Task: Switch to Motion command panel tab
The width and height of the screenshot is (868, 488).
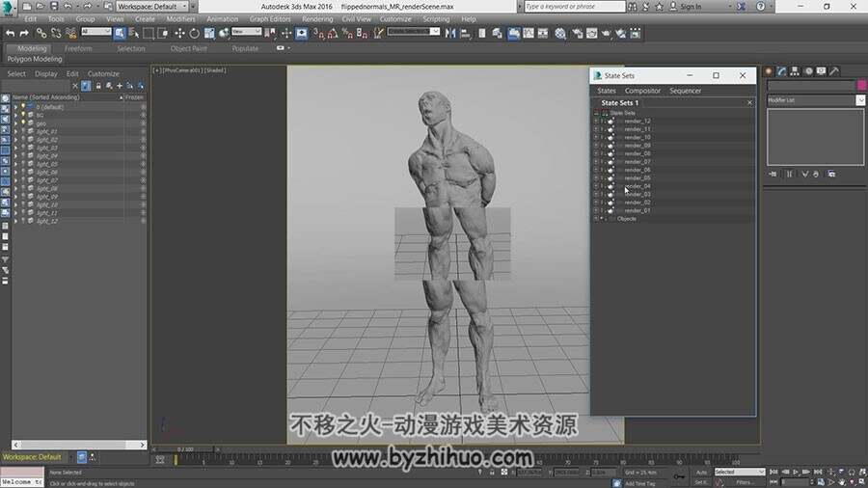Action: [x=808, y=70]
